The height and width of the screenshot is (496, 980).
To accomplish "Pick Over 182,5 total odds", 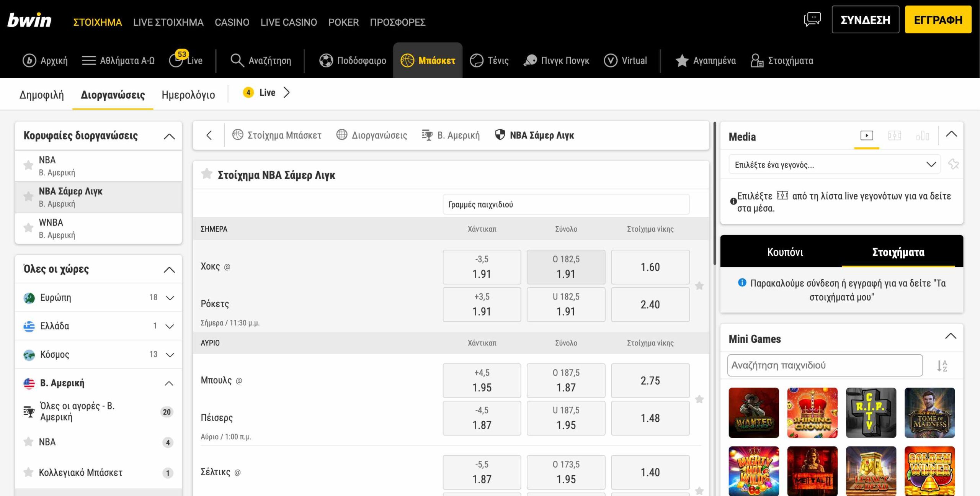I will (566, 267).
